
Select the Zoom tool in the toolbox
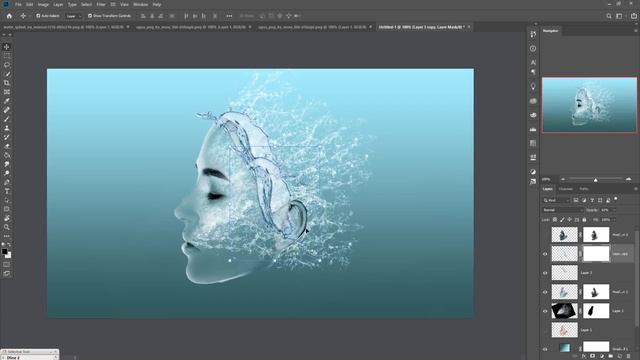click(7, 227)
